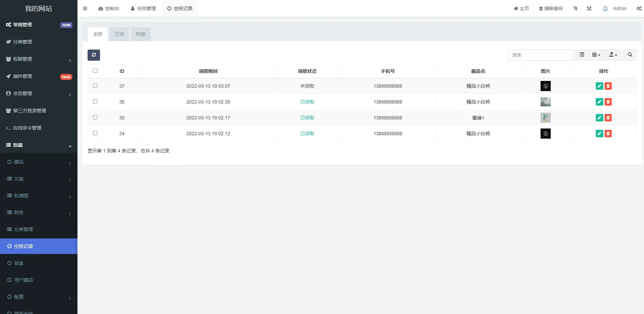Click the search magnifier button
The width and height of the screenshot is (644, 314).
(x=630, y=55)
